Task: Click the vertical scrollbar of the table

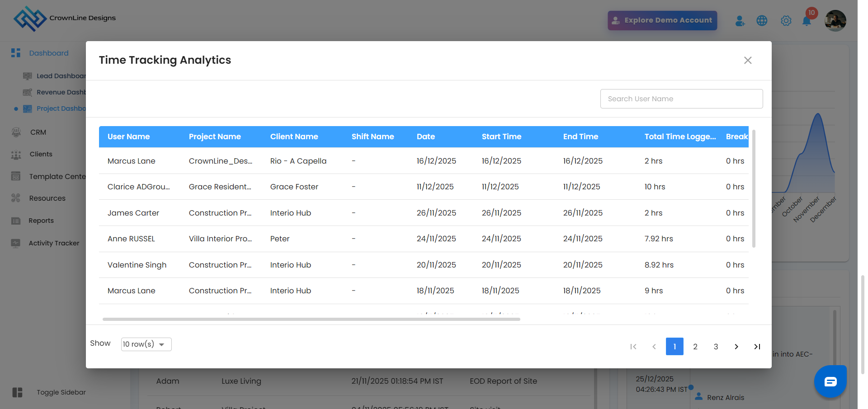Action: (x=754, y=189)
